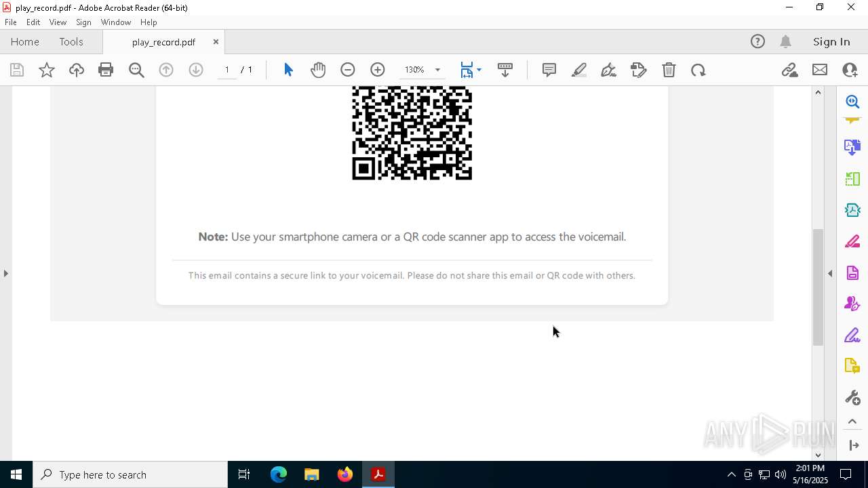Click the 130% zoom value field
Viewport: 868px width, 488px height.
coord(414,70)
